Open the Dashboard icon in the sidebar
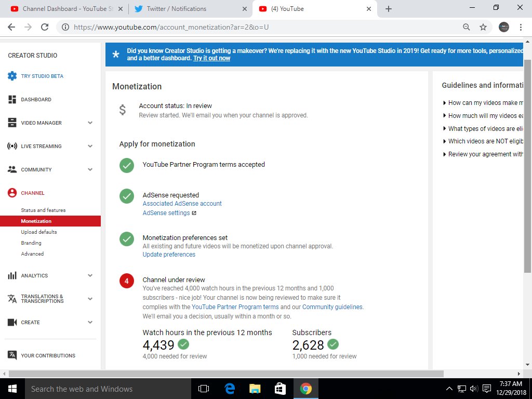The height and width of the screenshot is (399, 532). click(x=12, y=99)
